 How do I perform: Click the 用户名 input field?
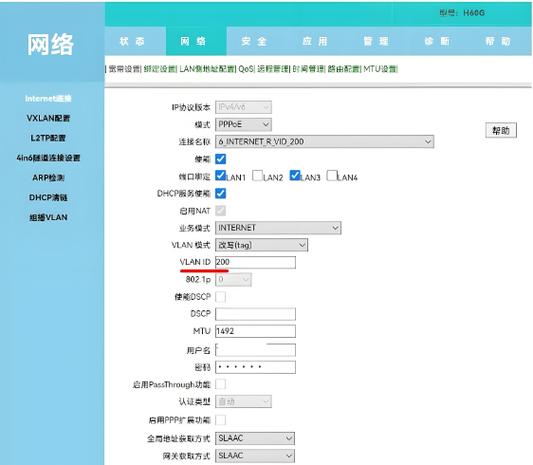click(255, 350)
